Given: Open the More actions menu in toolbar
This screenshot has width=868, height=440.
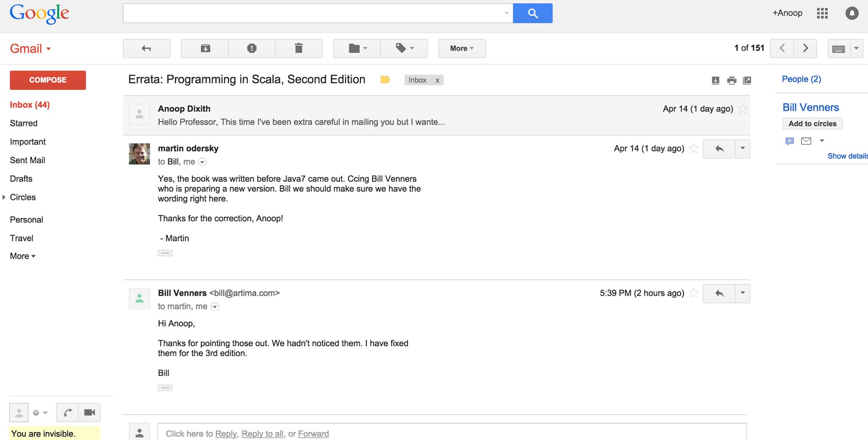Looking at the screenshot, I should click(x=462, y=48).
